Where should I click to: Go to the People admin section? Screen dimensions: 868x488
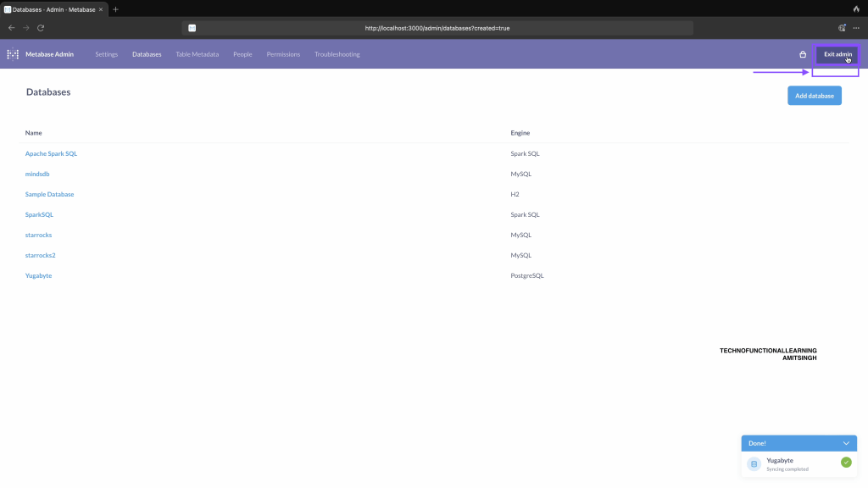click(x=242, y=54)
